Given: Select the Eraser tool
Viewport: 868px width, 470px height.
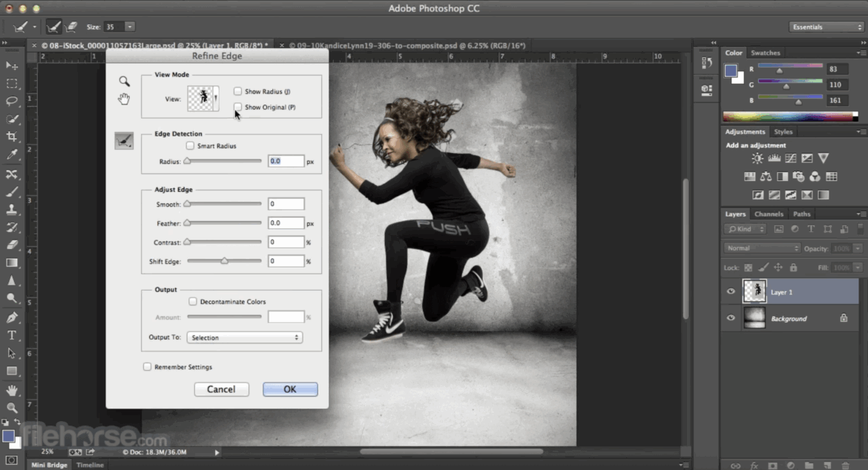Looking at the screenshot, I should click(12, 245).
